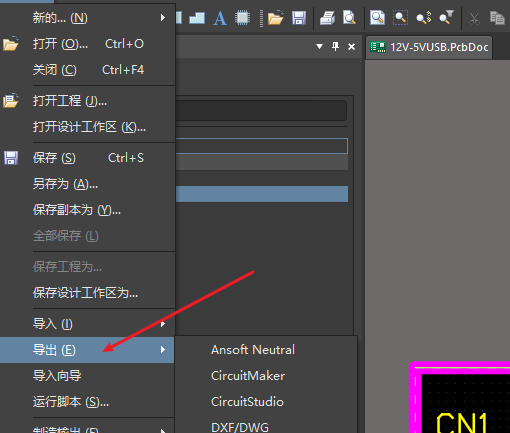Open the panel dropdown arrow
Image resolution: width=510 pixels, height=433 pixels.
coord(319,46)
